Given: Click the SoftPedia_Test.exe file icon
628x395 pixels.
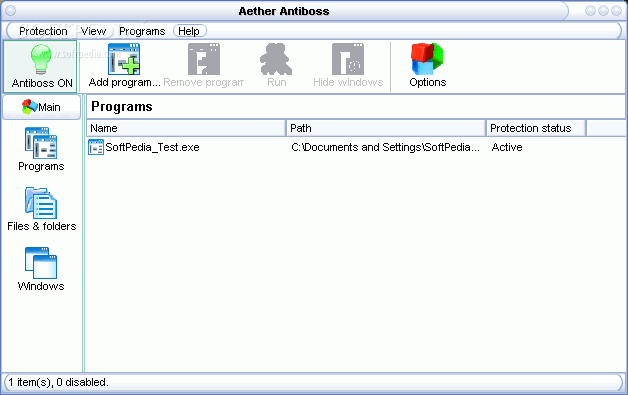Looking at the screenshot, I should pos(96,147).
